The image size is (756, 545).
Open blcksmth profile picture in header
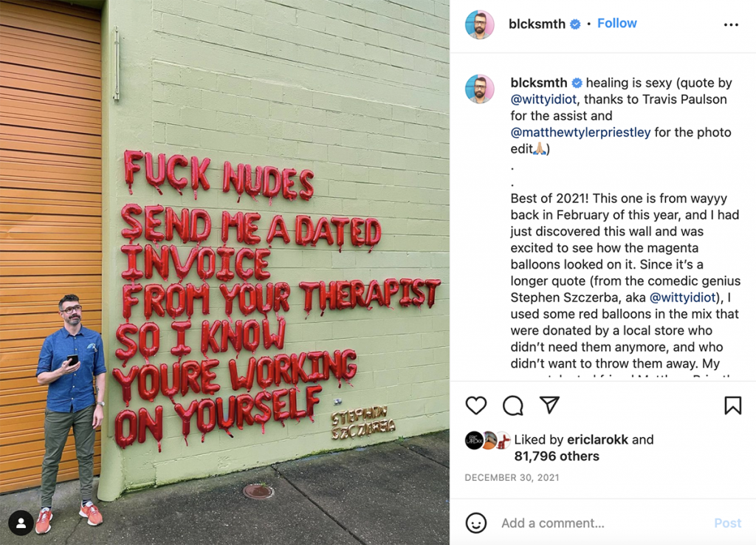479,24
